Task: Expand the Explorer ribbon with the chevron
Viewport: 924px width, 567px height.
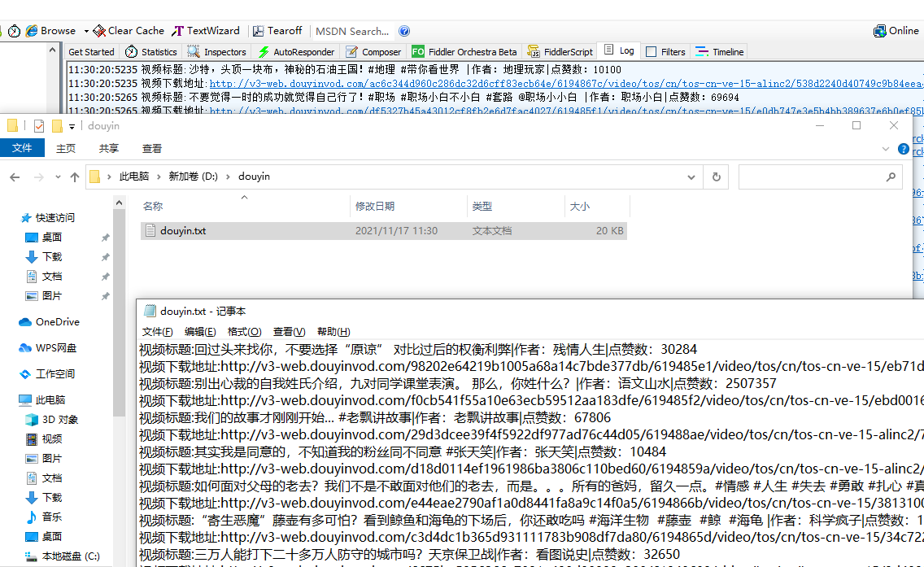Action: tap(885, 149)
